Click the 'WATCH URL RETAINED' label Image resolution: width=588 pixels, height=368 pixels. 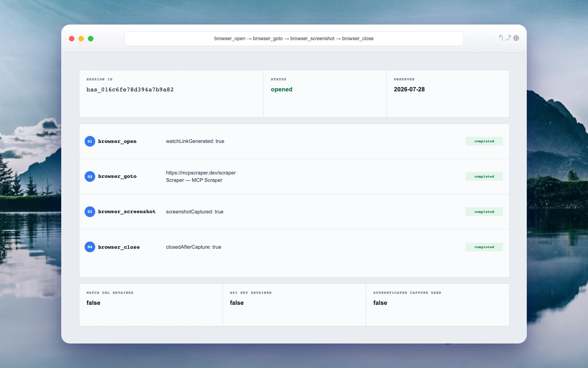click(x=110, y=293)
